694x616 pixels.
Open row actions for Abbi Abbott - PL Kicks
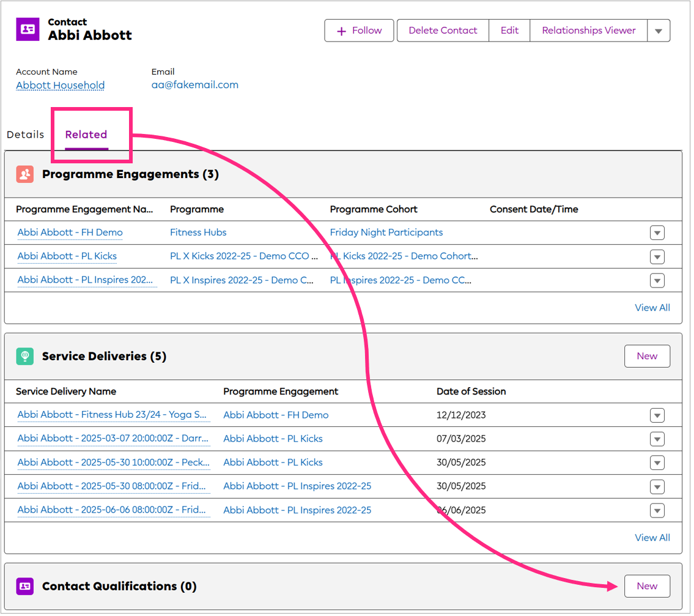[657, 256]
